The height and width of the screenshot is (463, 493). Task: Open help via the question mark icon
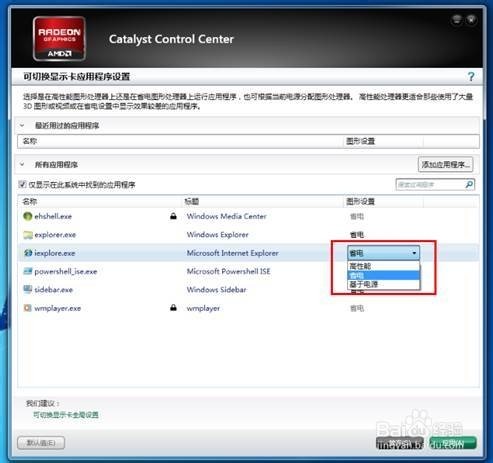[x=471, y=77]
